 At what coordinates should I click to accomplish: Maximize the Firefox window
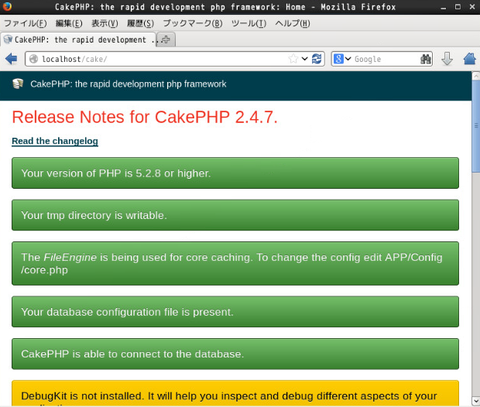point(458,7)
